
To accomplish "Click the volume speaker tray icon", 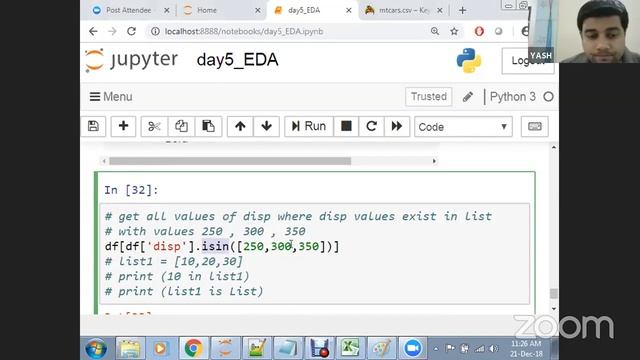I will [493, 349].
